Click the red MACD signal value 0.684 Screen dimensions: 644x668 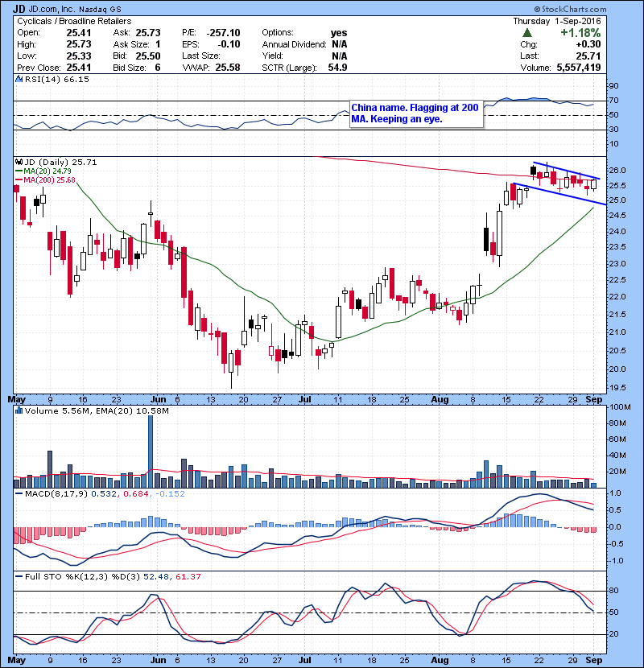point(136,494)
